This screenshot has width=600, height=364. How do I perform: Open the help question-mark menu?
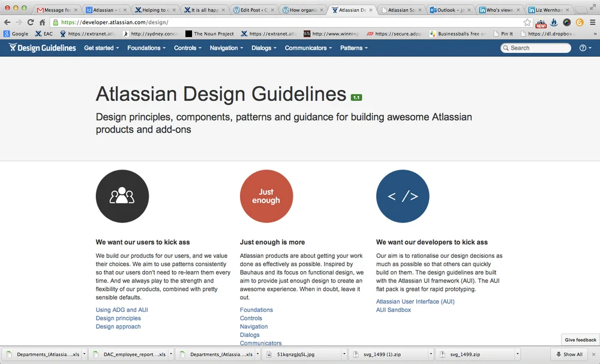coord(585,48)
